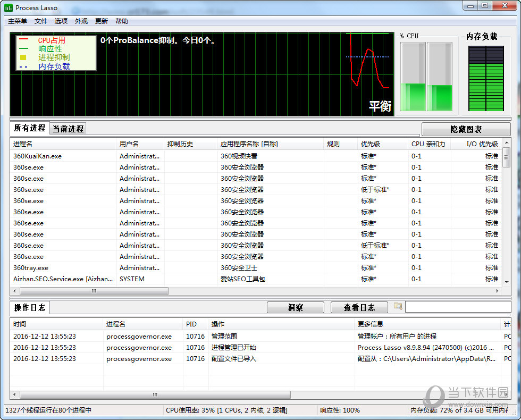Click the % CPU usage meter
Viewport: 521px width, 420px height.
(x=426, y=77)
